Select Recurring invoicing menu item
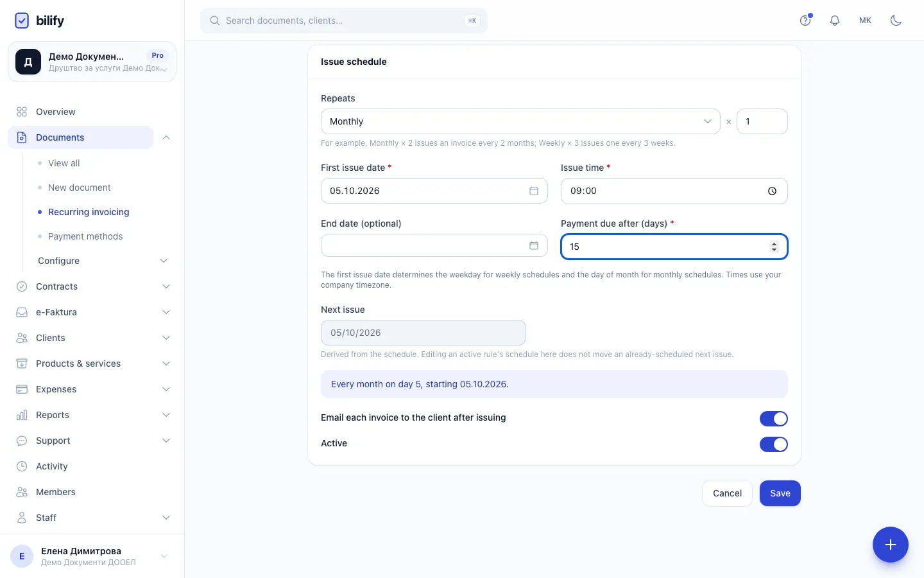924x578 pixels. (x=89, y=212)
